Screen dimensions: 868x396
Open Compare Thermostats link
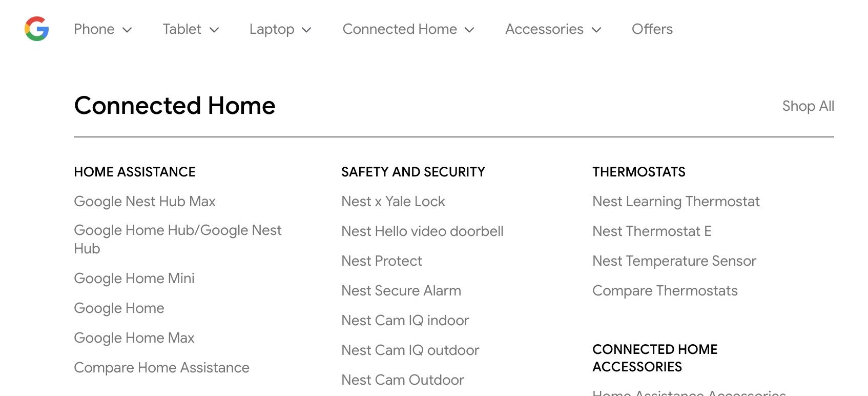(x=665, y=291)
